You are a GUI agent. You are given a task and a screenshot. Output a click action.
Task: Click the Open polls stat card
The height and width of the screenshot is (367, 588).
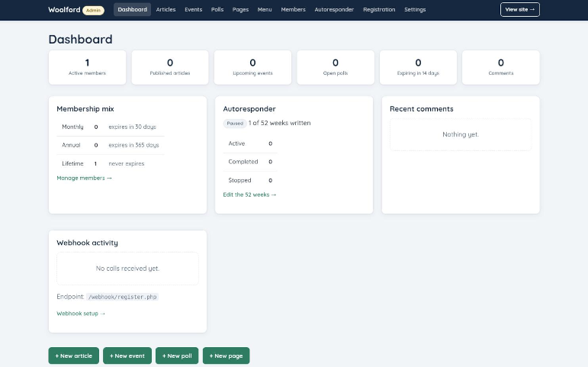[x=336, y=67]
